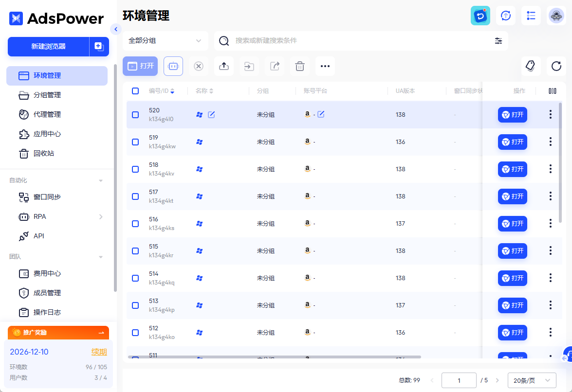Click the search conditions input field
This screenshot has width=572, height=392.
361,41
